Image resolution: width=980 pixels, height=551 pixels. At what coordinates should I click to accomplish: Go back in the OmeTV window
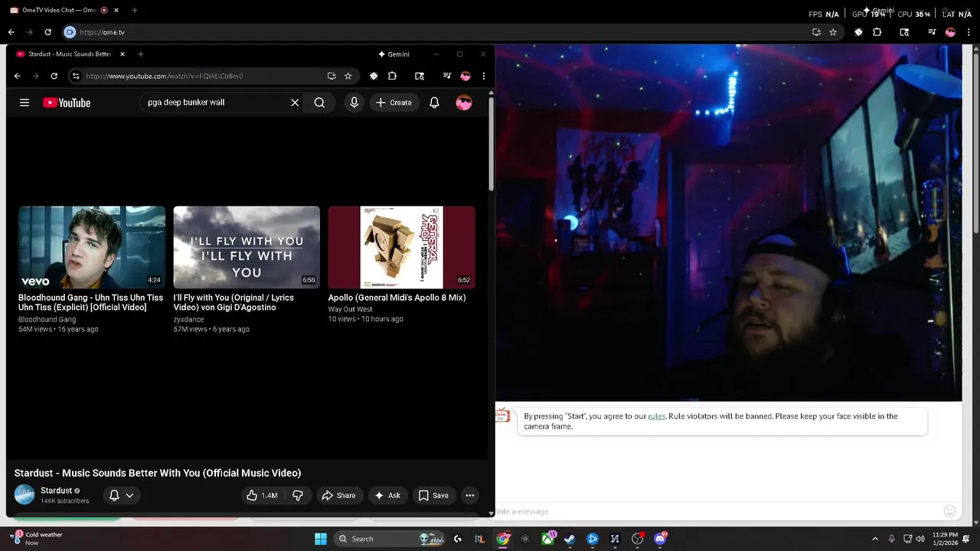[x=11, y=32]
